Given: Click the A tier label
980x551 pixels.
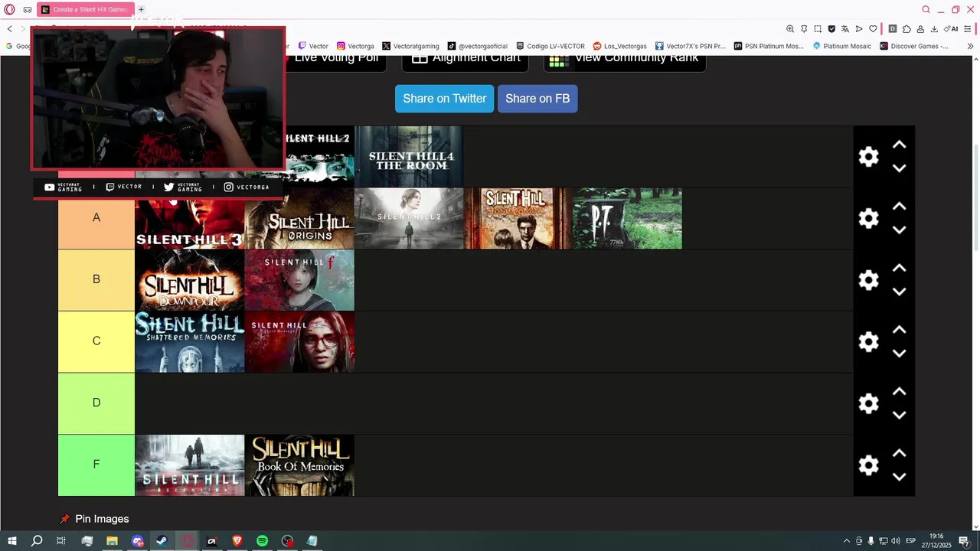Looking at the screenshot, I should (x=96, y=218).
